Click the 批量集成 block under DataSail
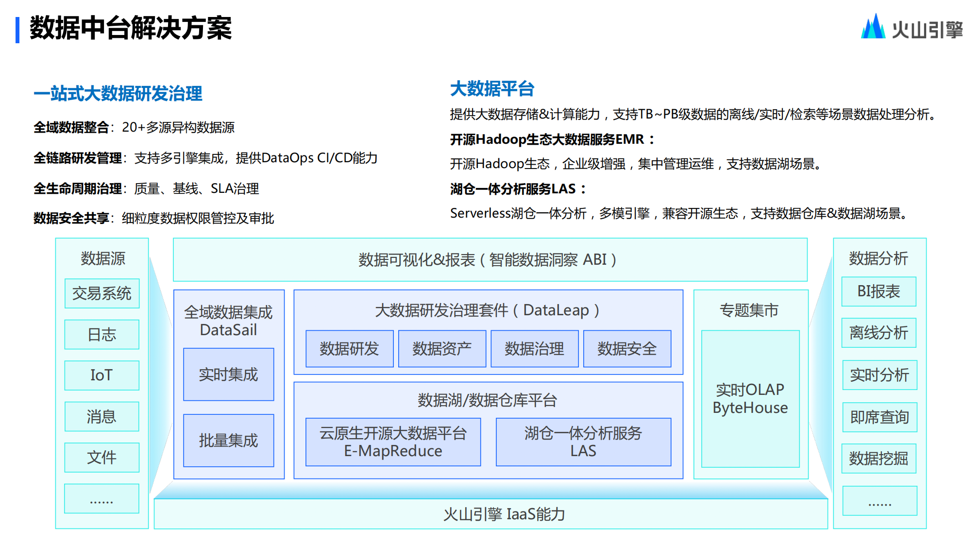 (x=228, y=440)
